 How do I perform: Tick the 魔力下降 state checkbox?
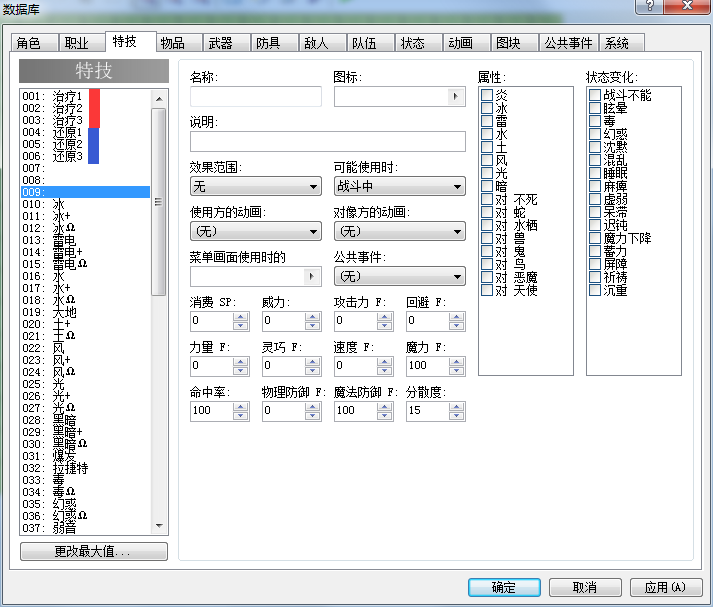[595, 238]
